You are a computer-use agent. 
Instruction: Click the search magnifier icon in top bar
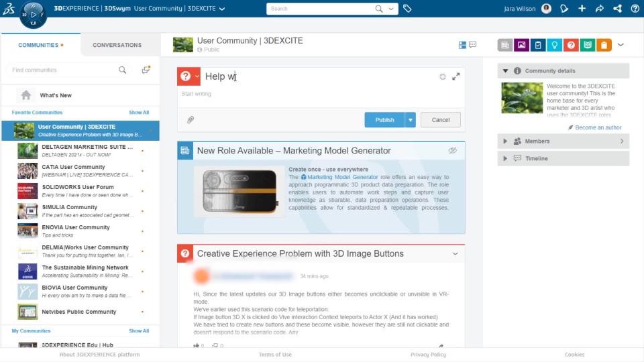(x=378, y=9)
